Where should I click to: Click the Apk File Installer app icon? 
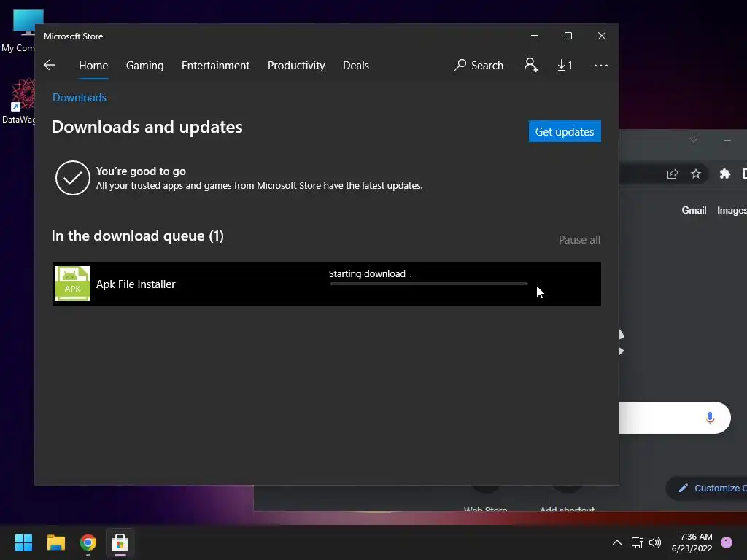pyautogui.click(x=73, y=284)
